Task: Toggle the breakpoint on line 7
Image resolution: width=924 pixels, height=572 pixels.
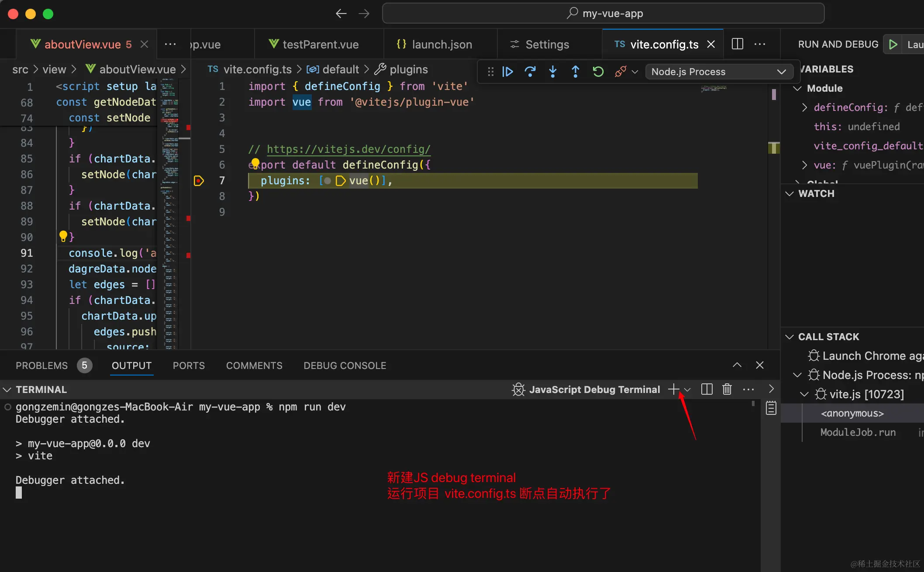Action: coord(199,181)
